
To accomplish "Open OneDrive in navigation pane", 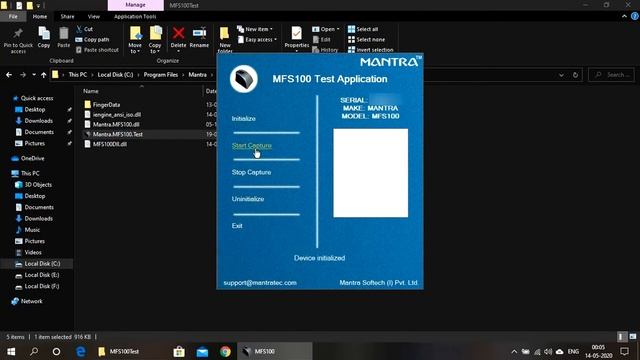I will click(x=32, y=158).
